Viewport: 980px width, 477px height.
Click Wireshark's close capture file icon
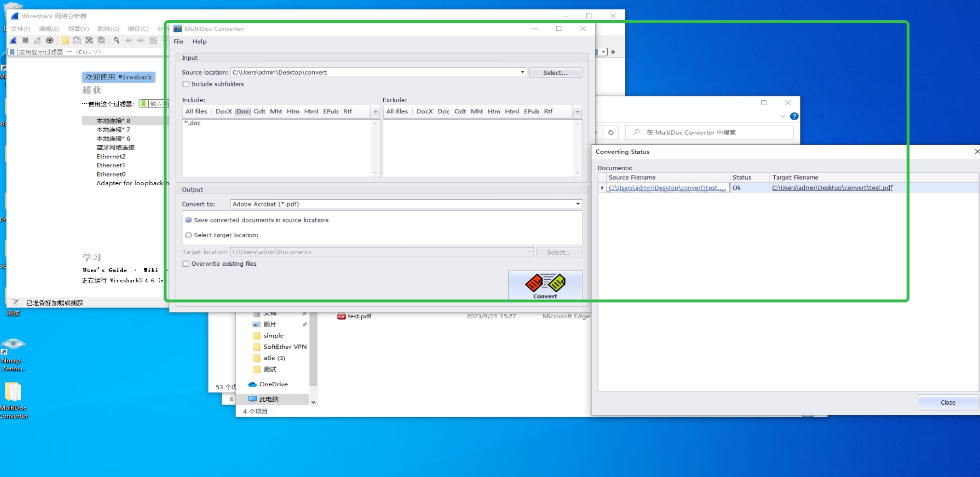[x=89, y=41]
